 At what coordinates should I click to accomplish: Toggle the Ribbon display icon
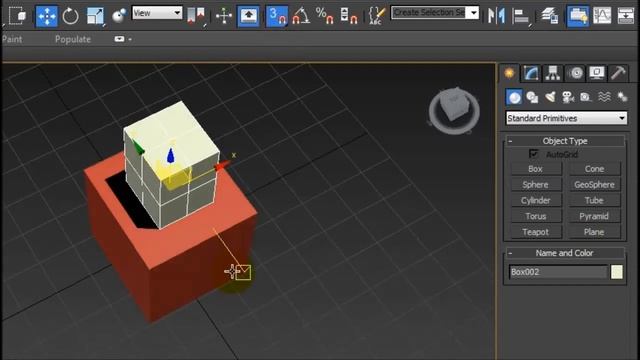578,16
